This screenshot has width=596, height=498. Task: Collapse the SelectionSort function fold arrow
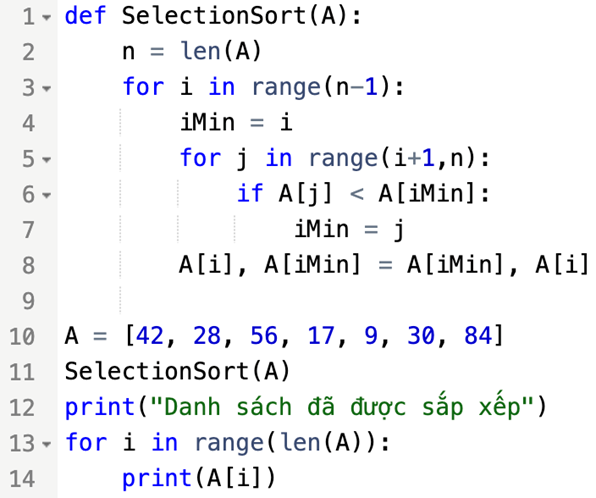coord(46,17)
